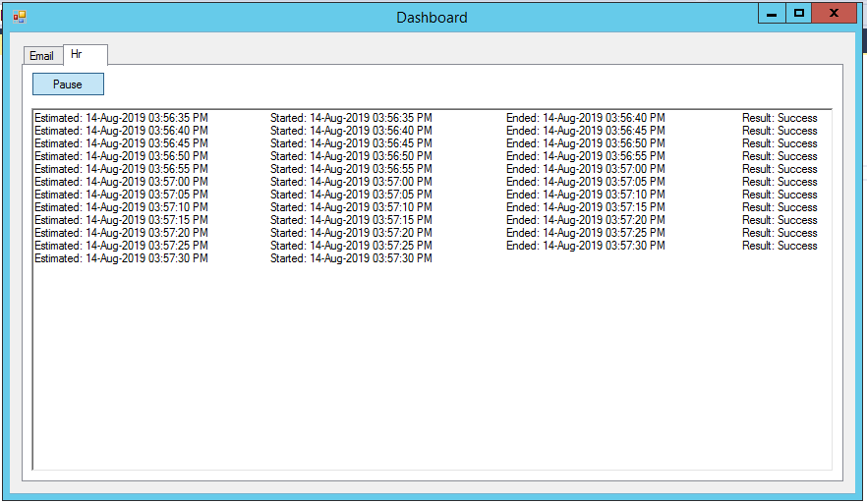Click Result: Success in the 03:56:50 Estimated row
This screenshot has width=867, height=504.
[x=780, y=156]
